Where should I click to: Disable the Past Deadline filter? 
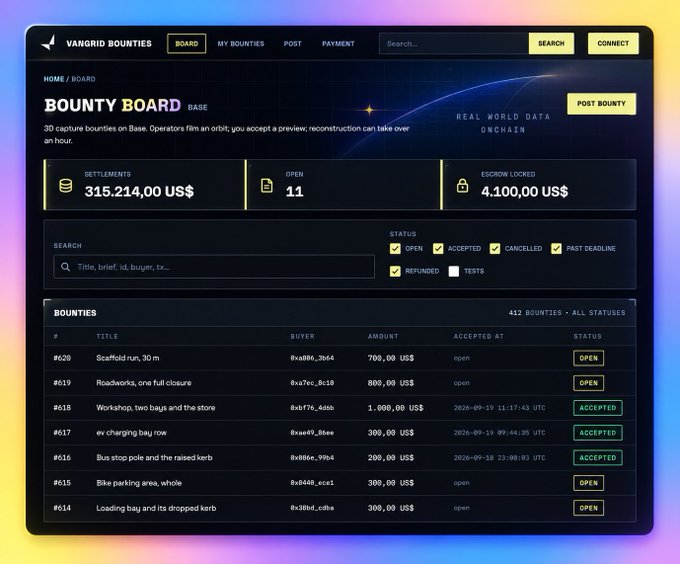tap(556, 248)
